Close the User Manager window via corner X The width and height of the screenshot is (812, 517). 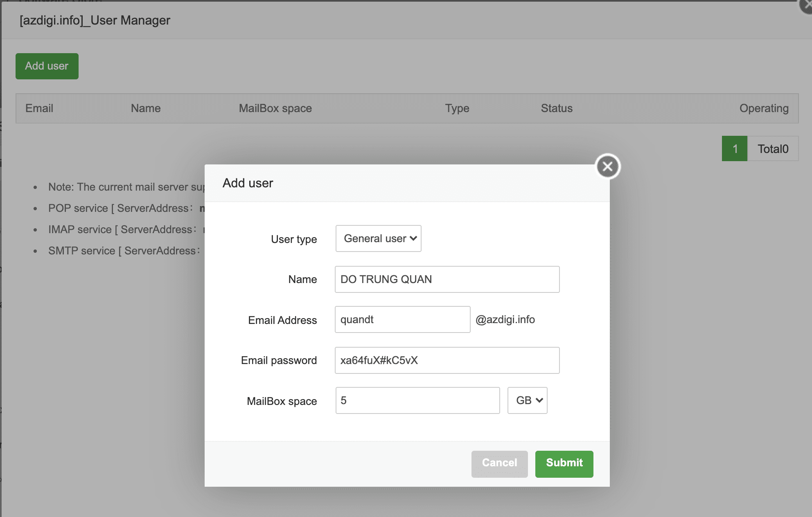pyautogui.click(x=807, y=6)
